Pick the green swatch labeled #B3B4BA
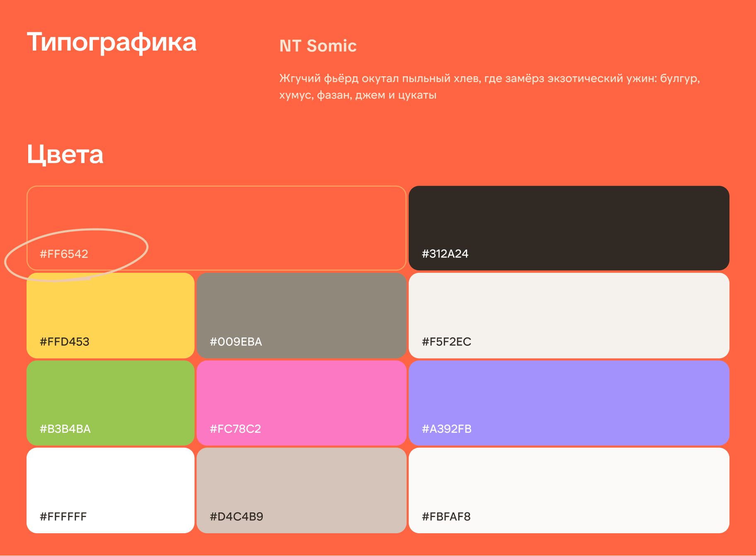Viewport: 756px width, 556px height. (111, 403)
